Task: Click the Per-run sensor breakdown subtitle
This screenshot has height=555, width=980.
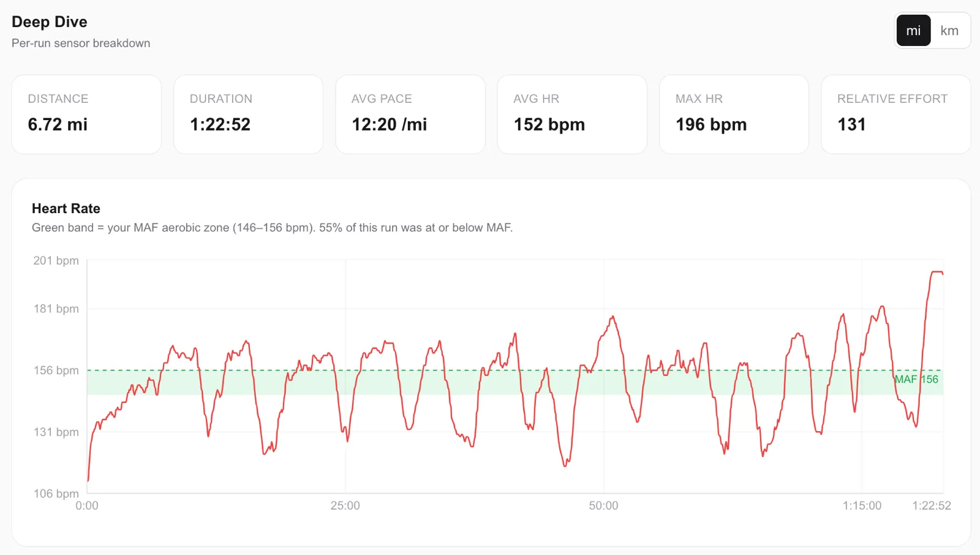Action: (81, 43)
